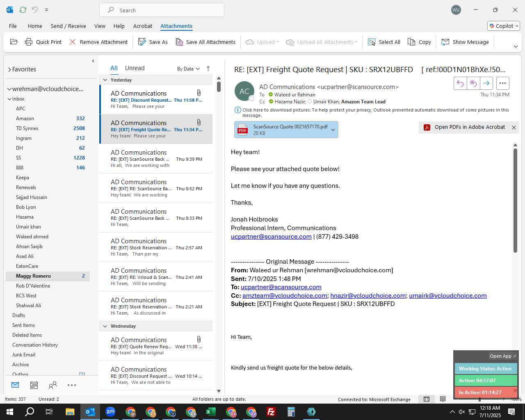Viewport: 525px width, 420px height.
Task: Click Save All Attachments
Action: tap(205, 42)
